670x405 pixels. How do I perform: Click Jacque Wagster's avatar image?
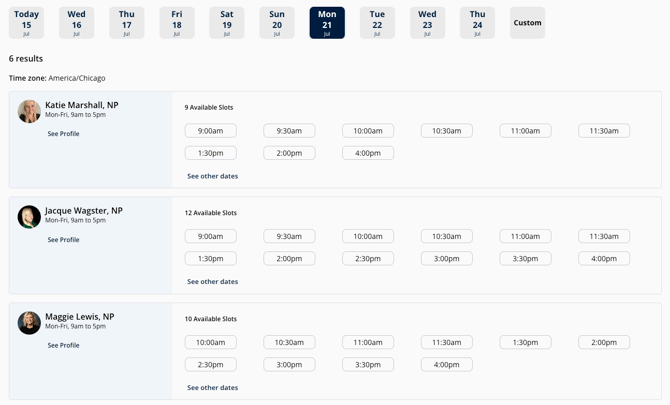coord(29,217)
